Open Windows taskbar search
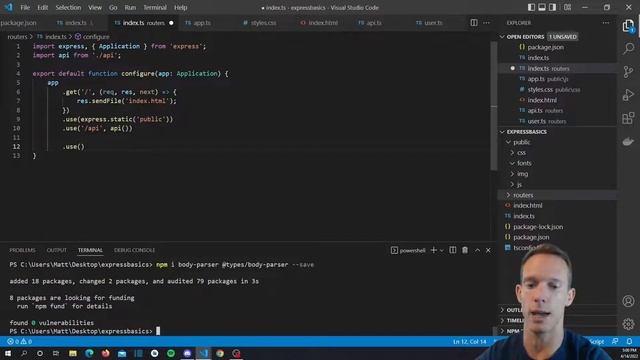Image resolution: width=640 pixels, height=360 pixels. 24,353
